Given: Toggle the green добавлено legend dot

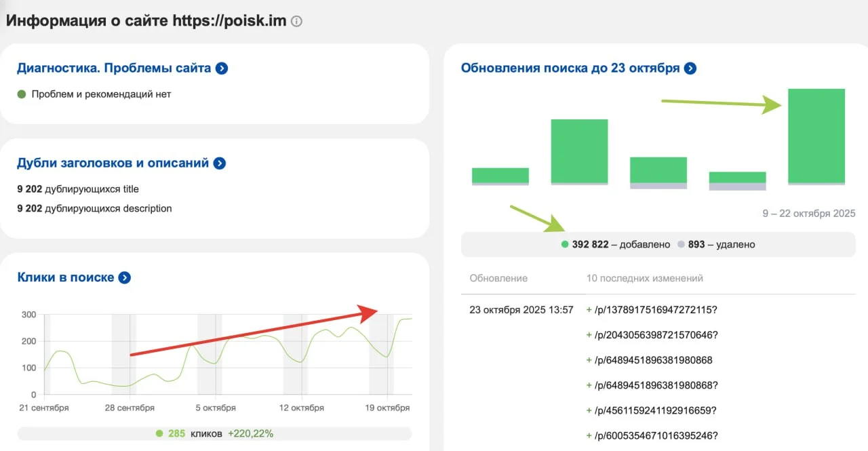Looking at the screenshot, I should pyautogui.click(x=565, y=245).
